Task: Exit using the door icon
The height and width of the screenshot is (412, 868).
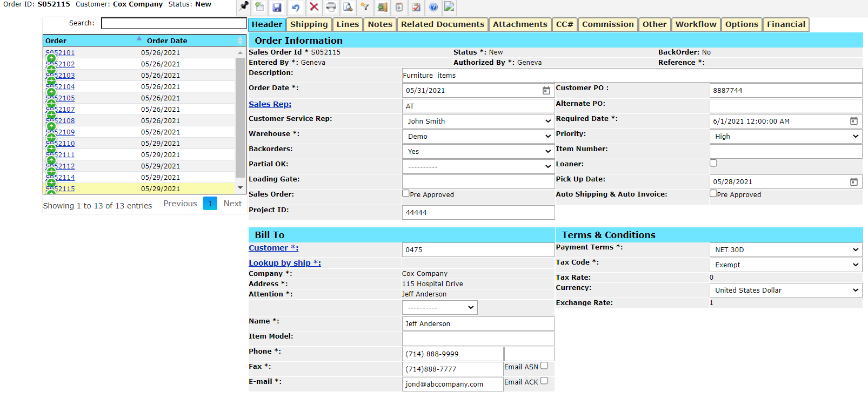Action: [382, 7]
